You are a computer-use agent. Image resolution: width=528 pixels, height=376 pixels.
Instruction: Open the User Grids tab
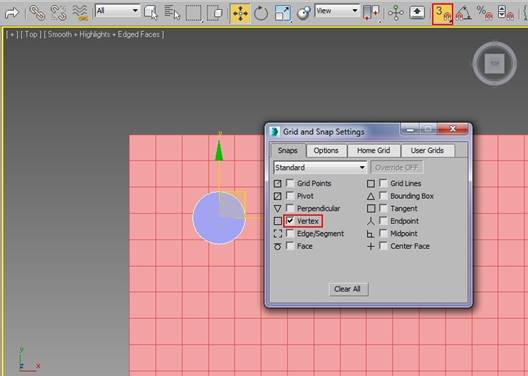click(427, 150)
